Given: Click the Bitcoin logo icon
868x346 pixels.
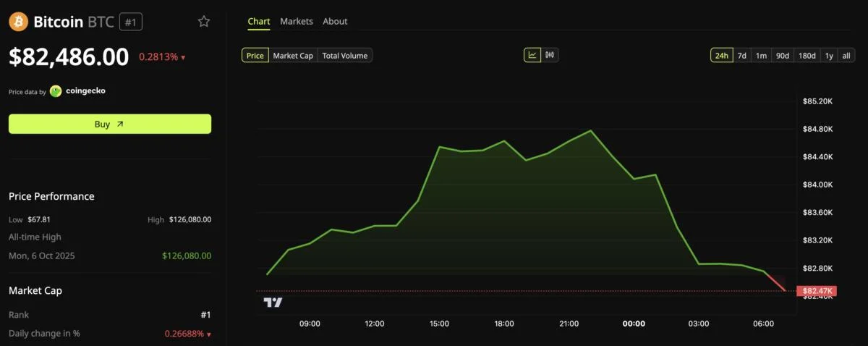Looking at the screenshot, I should (x=18, y=22).
